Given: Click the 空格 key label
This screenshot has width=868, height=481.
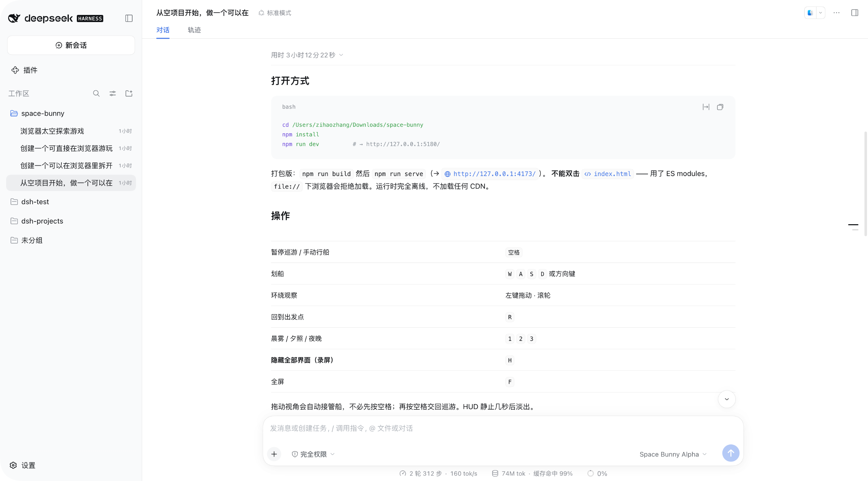Looking at the screenshot, I should (x=514, y=252).
